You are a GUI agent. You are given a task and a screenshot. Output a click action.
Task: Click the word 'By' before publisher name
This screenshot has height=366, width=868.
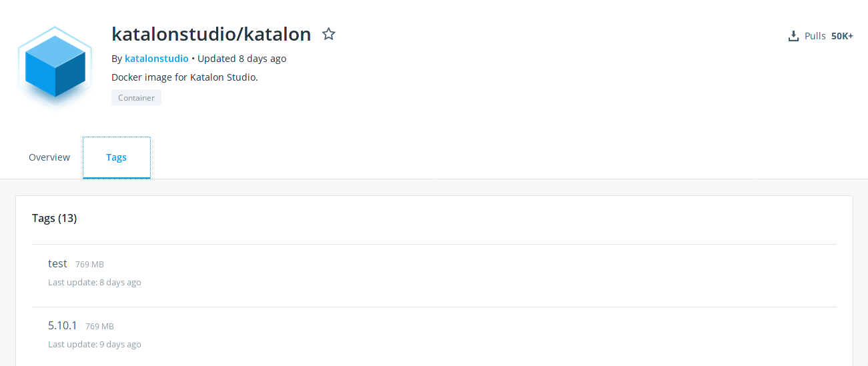pyautogui.click(x=117, y=59)
